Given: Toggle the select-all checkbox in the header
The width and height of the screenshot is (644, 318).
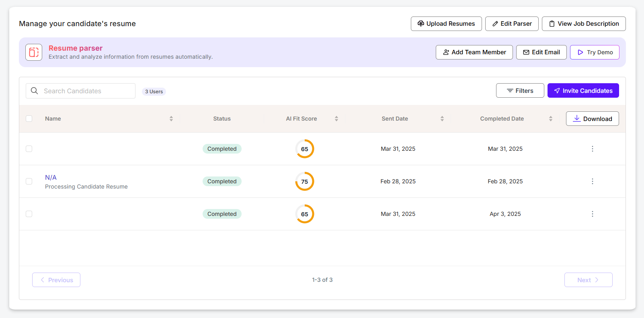Looking at the screenshot, I should point(29,119).
